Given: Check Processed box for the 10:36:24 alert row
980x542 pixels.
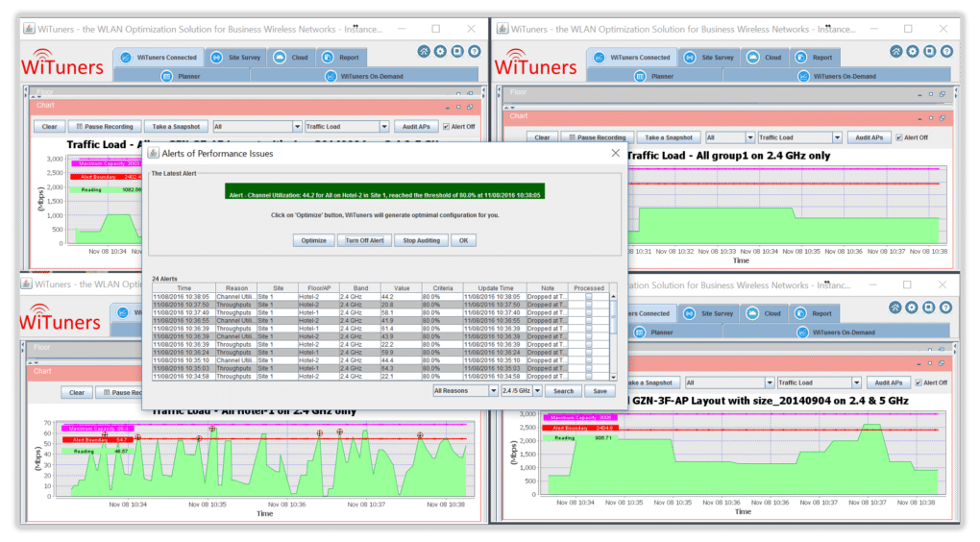Looking at the screenshot, I should pyautogui.click(x=588, y=353).
